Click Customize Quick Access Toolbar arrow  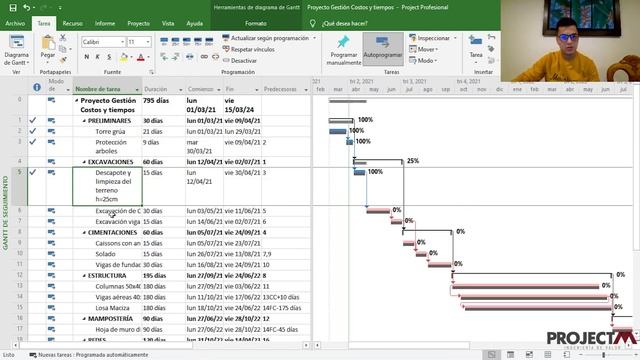click(60, 8)
